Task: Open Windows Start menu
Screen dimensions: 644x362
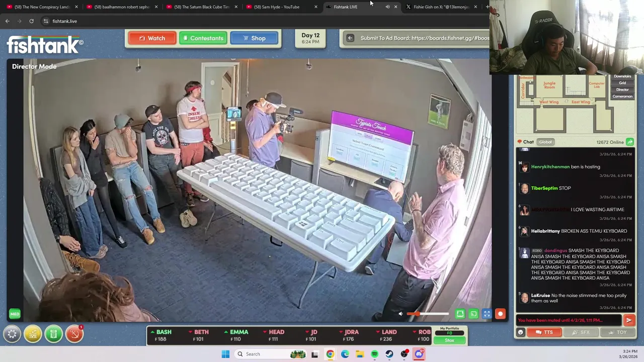Action: click(225, 354)
